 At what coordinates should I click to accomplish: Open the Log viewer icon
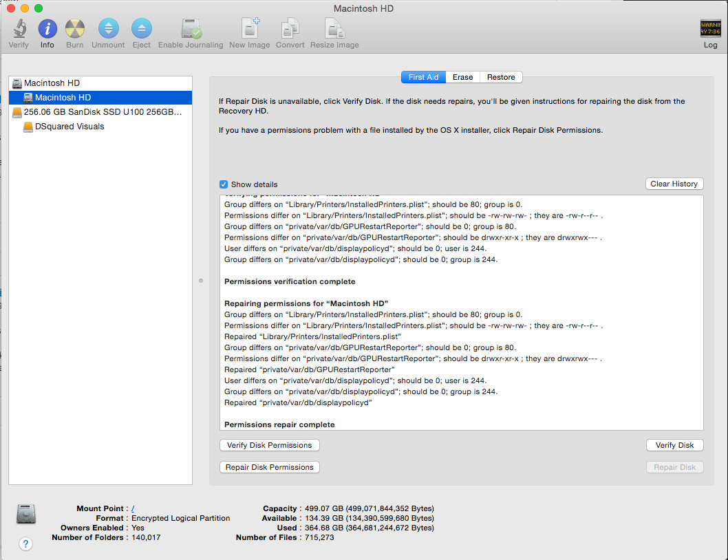click(x=710, y=28)
